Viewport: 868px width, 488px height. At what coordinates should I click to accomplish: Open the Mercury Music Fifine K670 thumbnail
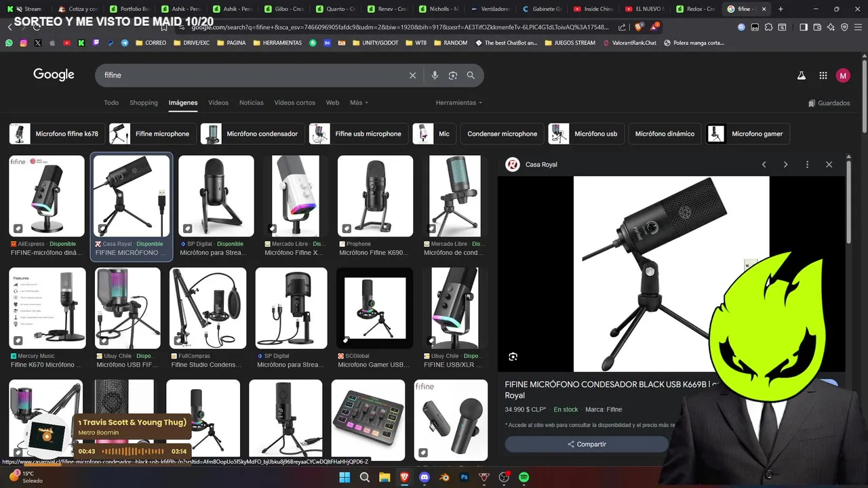pos(47,308)
